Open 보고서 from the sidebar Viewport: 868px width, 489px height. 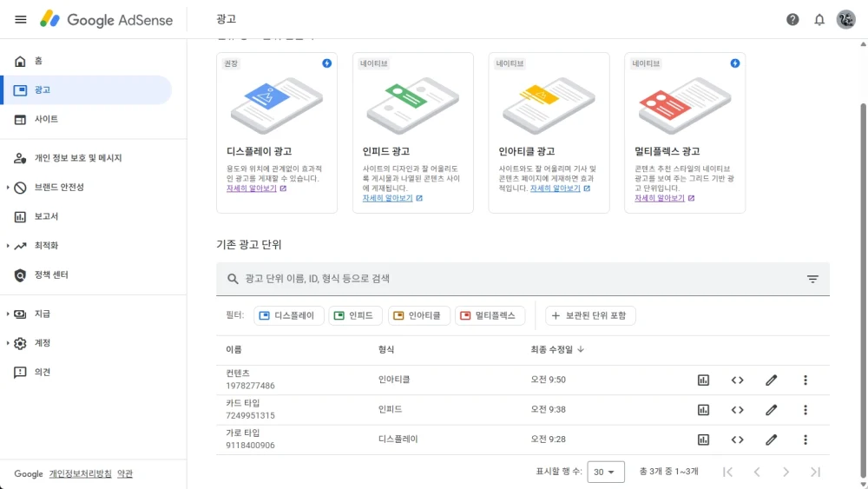pos(46,216)
